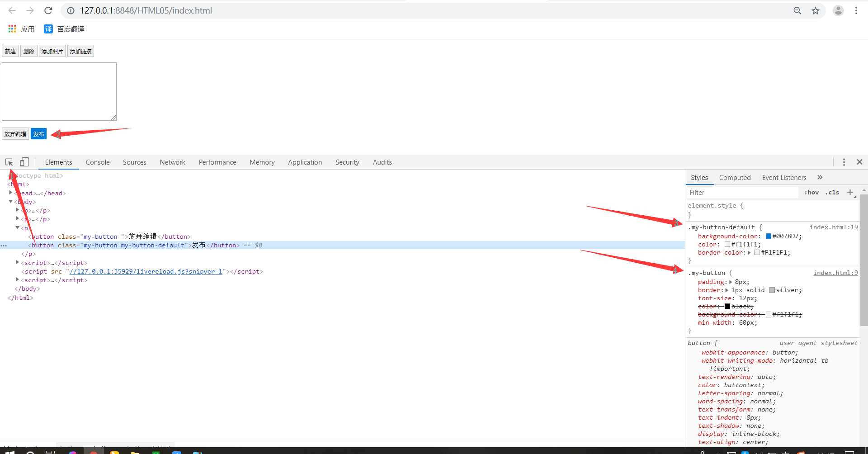
Task: Expand the last script node
Action: tap(18, 279)
